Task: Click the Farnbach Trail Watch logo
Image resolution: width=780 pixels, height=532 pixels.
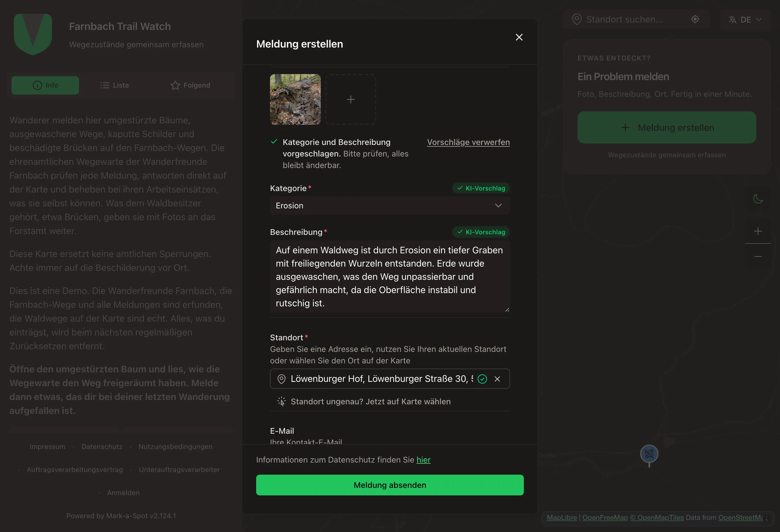Action: 33,34
